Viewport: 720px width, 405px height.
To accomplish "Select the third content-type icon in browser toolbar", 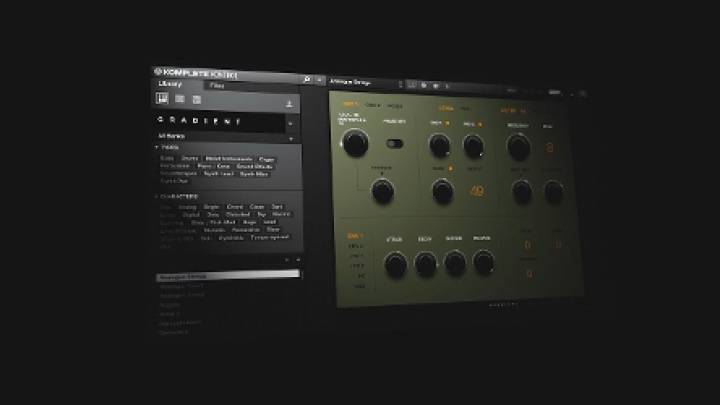I will pos(197,100).
